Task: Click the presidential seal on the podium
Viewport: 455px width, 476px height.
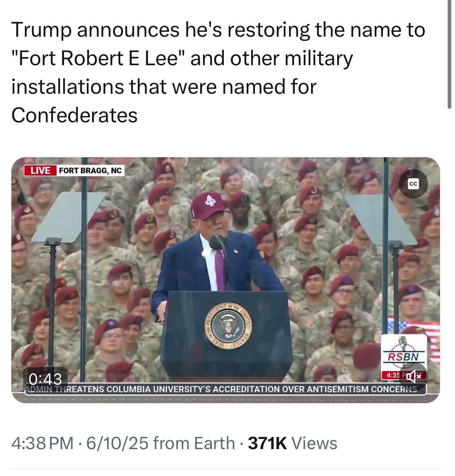Action: pyautogui.click(x=227, y=326)
